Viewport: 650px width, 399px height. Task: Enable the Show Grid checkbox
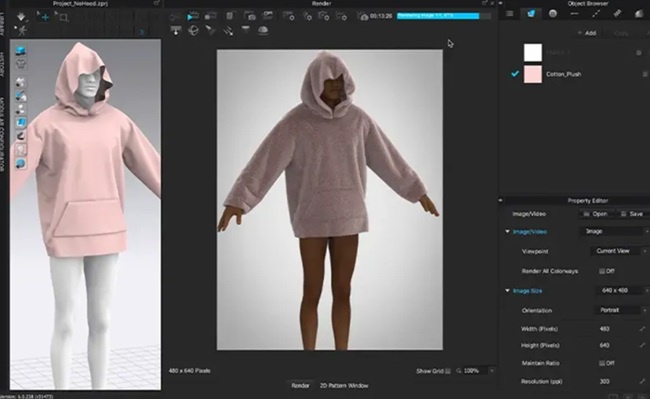[448, 371]
